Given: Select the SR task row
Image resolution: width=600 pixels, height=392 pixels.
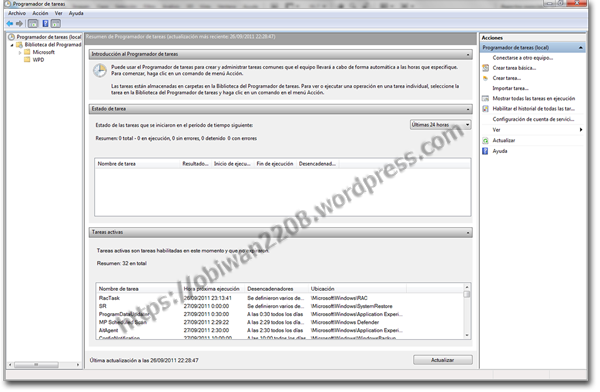Looking at the screenshot, I should [280, 306].
